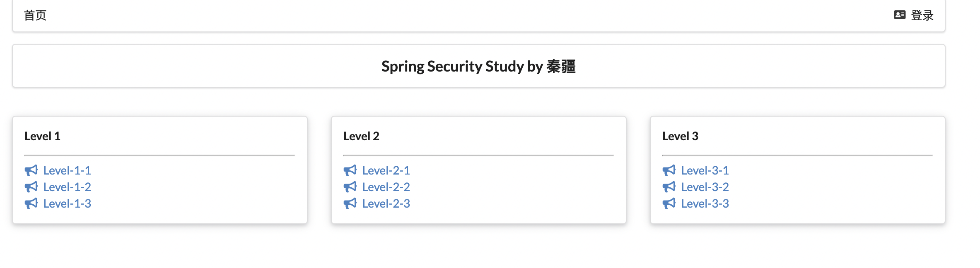Click the Level 2 card header

[361, 136]
